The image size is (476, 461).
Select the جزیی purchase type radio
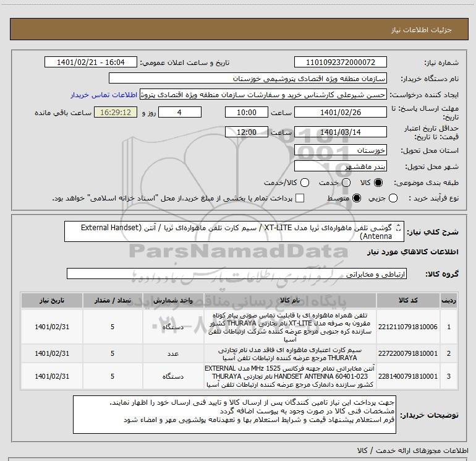click(x=393, y=198)
